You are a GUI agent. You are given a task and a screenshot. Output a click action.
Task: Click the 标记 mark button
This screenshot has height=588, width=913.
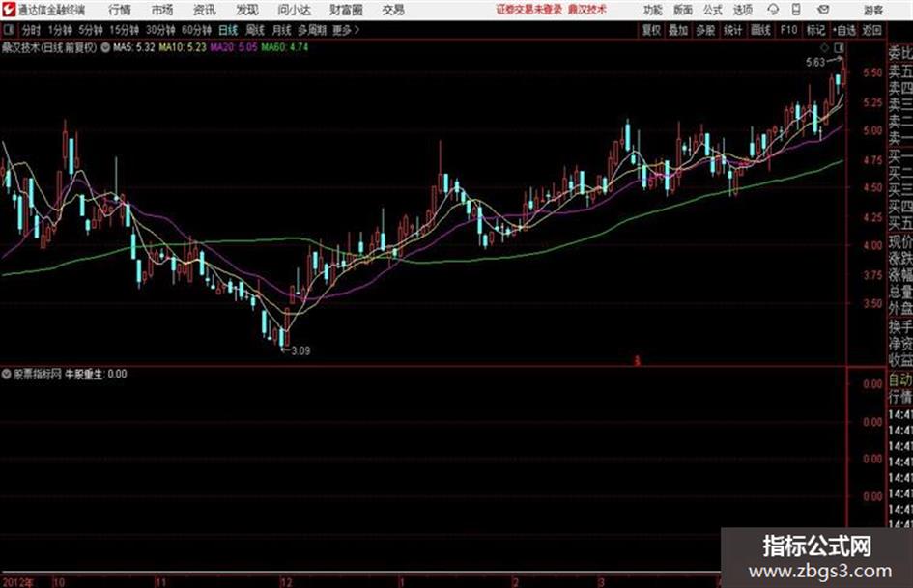click(x=815, y=30)
